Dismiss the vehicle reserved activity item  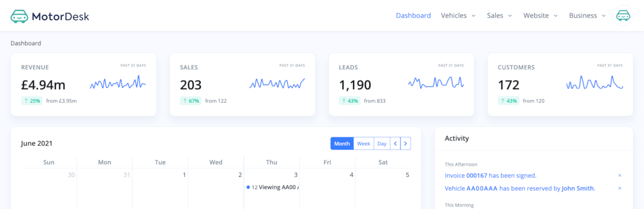620,189
